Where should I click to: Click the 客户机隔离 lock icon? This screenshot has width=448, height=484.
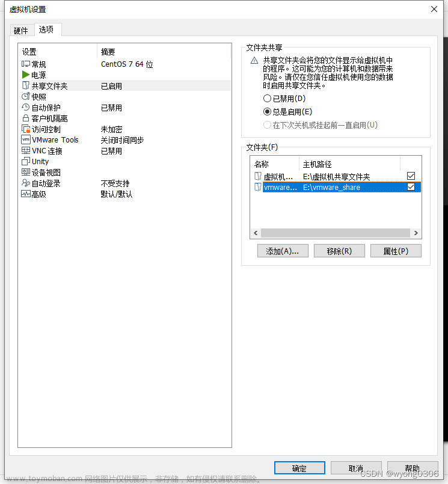26,118
